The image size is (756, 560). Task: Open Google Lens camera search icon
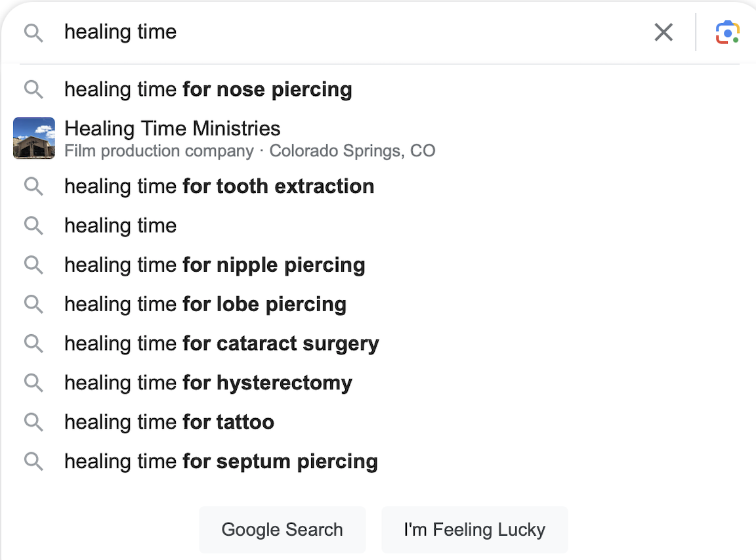pos(727,32)
